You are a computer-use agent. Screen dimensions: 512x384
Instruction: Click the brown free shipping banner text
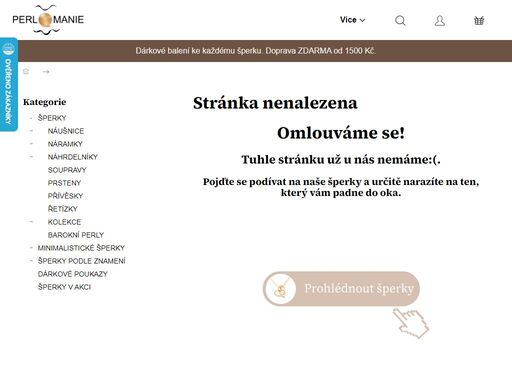(256, 51)
